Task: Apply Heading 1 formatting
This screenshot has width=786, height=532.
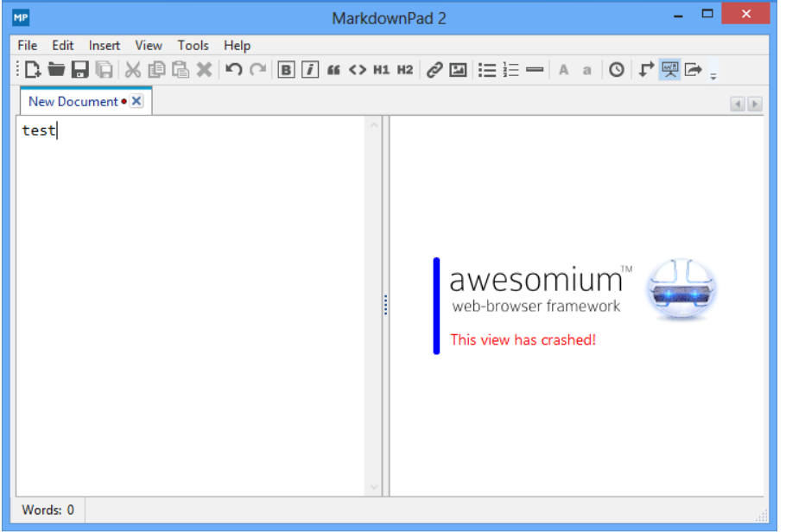Action: [381, 70]
